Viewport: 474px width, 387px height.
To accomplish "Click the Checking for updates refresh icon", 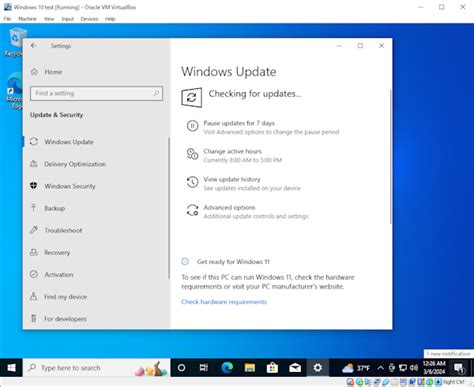I will 192,98.
